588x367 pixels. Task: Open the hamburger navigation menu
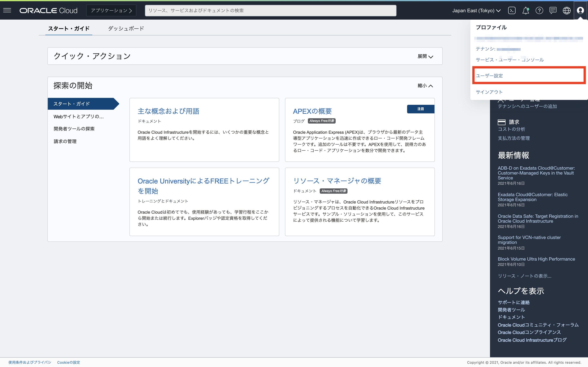tap(7, 10)
